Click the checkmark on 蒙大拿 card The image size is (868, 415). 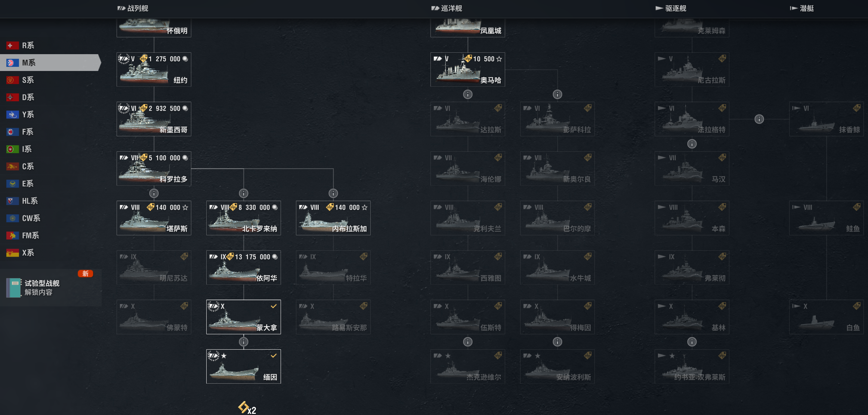274,306
